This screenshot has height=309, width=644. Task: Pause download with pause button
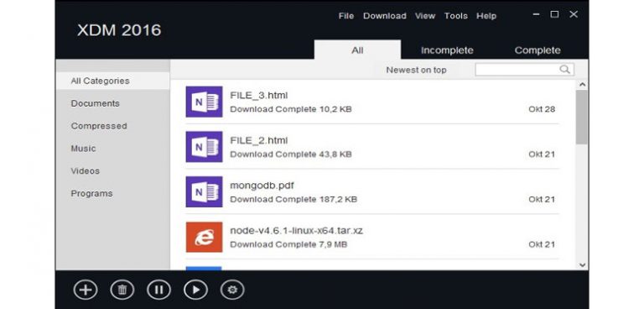point(159,290)
